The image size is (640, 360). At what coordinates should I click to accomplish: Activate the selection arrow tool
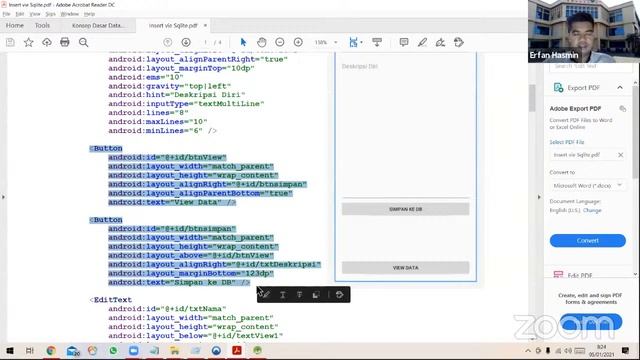(243, 42)
